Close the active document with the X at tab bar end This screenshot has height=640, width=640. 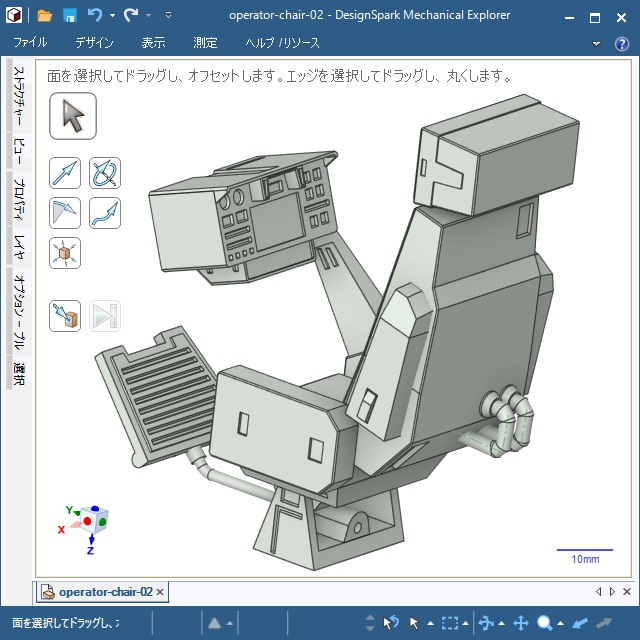coord(627,591)
